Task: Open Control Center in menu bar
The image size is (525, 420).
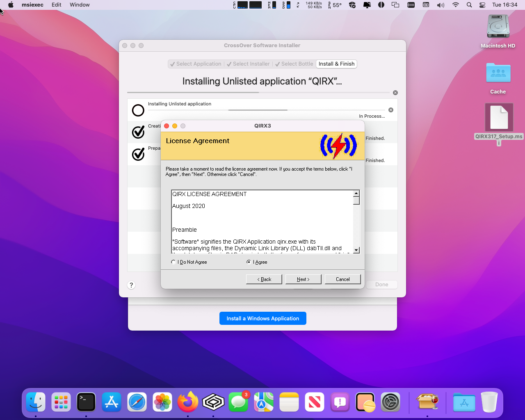Action: (x=482, y=5)
